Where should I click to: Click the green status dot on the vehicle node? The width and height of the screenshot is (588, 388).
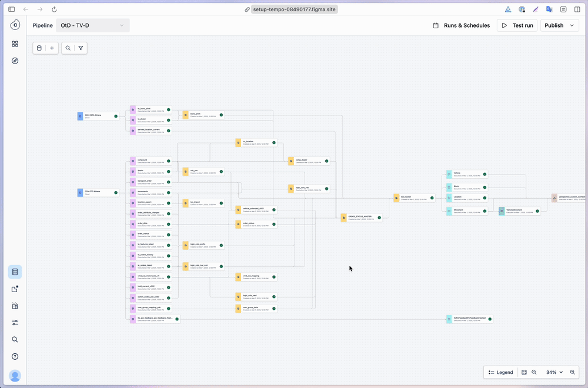click(484, 174)
